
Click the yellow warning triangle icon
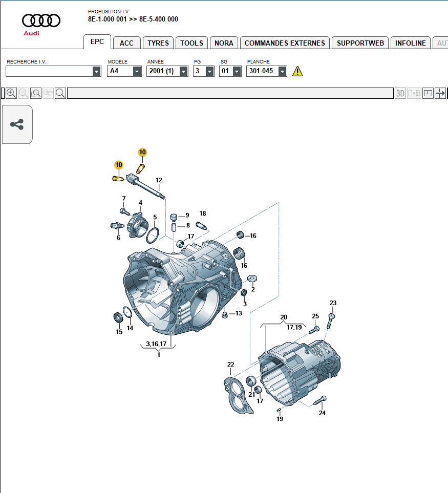pyautogui.click(x=297, y=72)
